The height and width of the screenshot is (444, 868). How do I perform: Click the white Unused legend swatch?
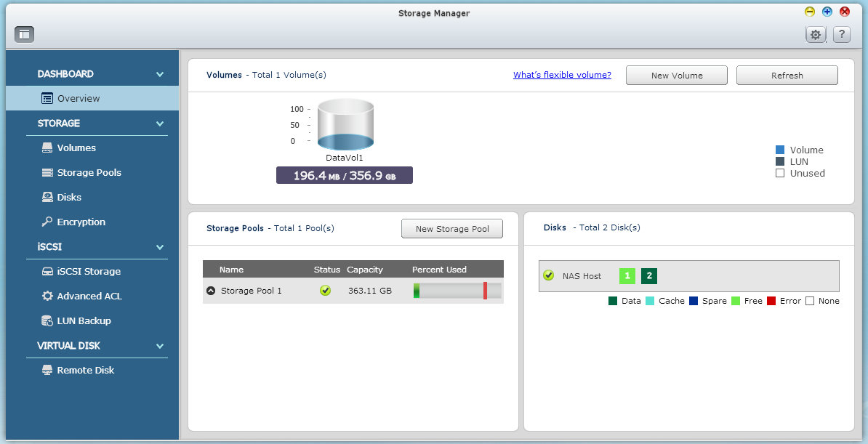tap(780, 173)
